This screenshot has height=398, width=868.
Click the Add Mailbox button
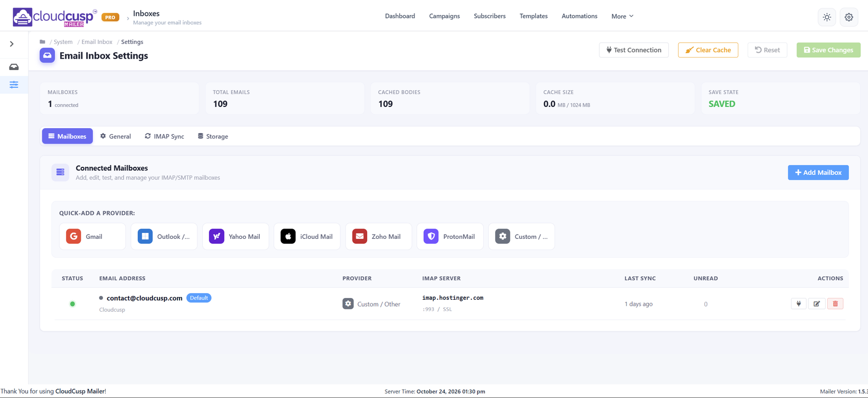point(818,173)
